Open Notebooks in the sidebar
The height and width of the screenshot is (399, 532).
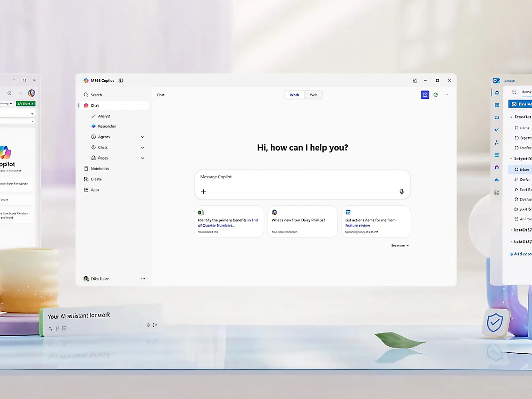click(x=96, y=168)
